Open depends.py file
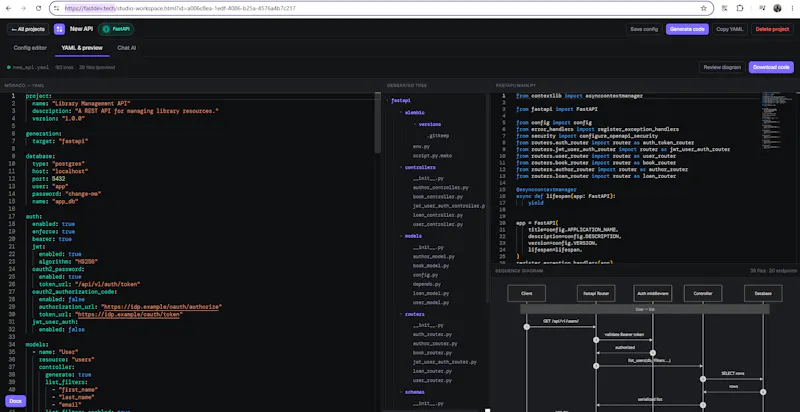 427,284
